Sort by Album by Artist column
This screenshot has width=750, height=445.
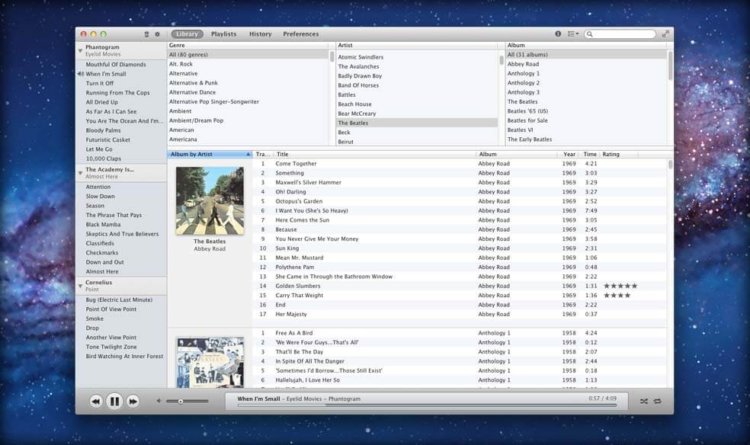210,154
